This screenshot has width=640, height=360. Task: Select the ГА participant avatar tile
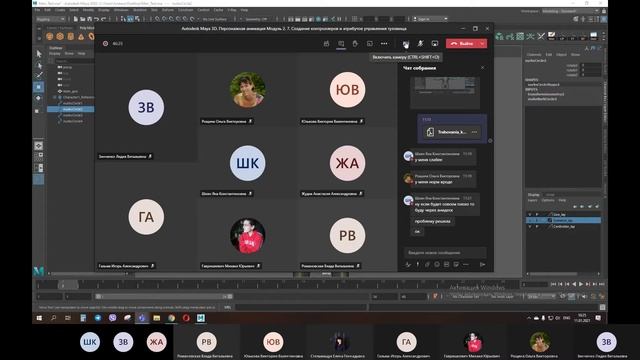coord(146,217)
